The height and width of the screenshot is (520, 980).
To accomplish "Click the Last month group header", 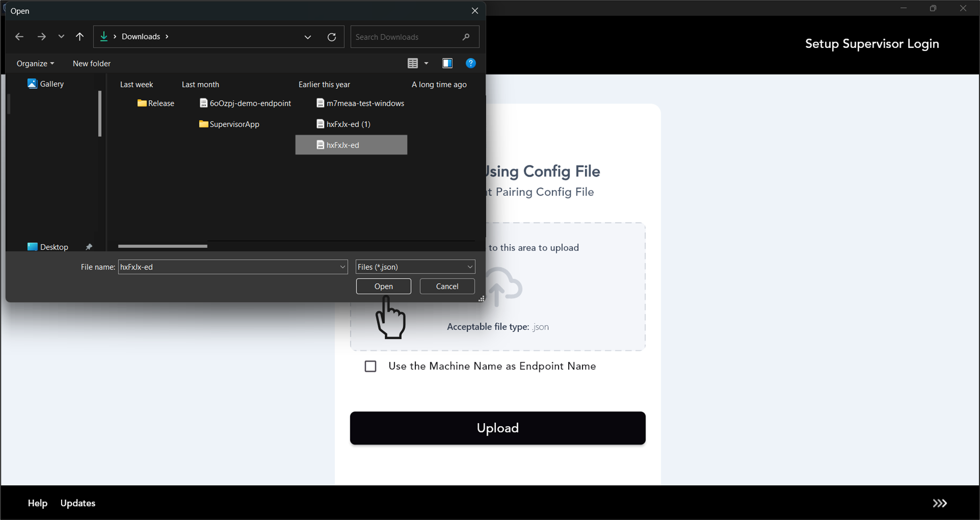I will point(200,85).
